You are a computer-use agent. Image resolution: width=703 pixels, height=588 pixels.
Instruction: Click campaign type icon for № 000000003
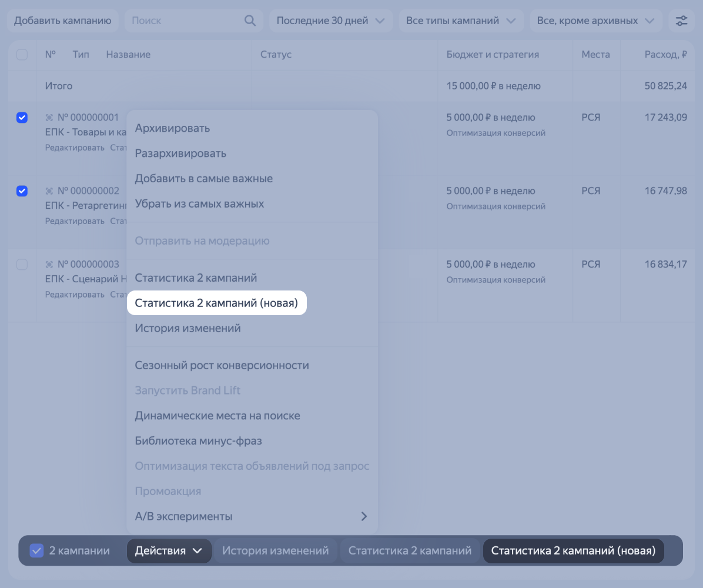pyautogui.click(x=49, y=265)
